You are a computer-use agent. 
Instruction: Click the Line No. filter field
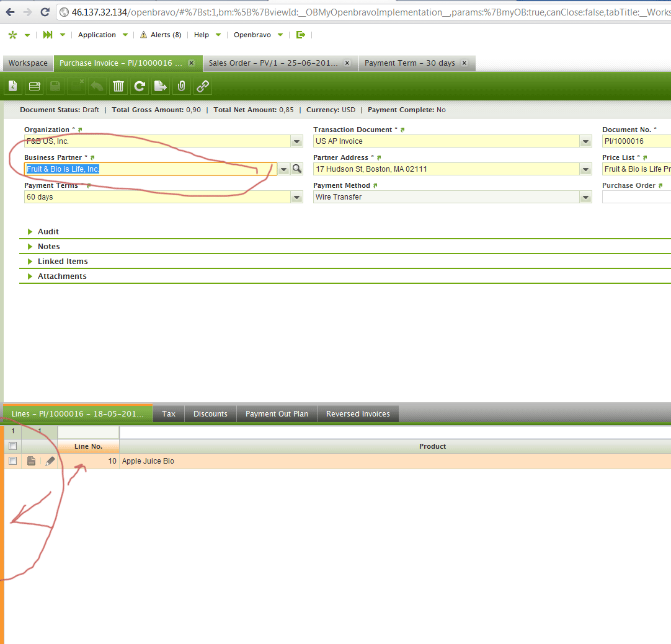(x=88, y=432)
